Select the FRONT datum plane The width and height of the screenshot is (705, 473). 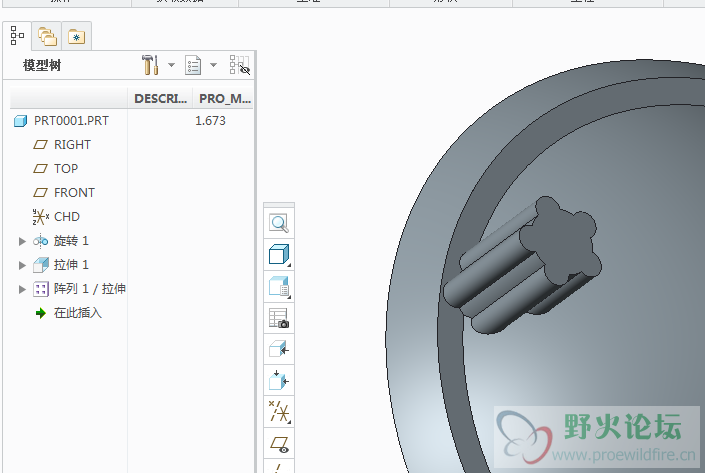pyautogui.click(x=74, y=193)
